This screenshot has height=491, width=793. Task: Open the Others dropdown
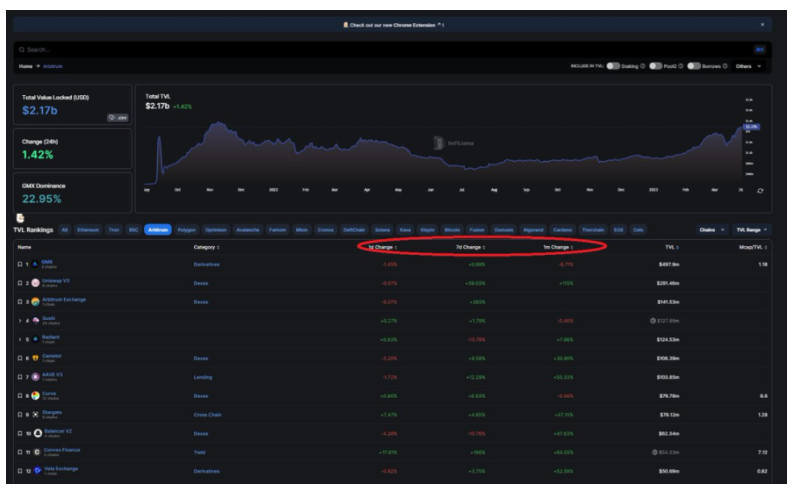tap(748, 66)
